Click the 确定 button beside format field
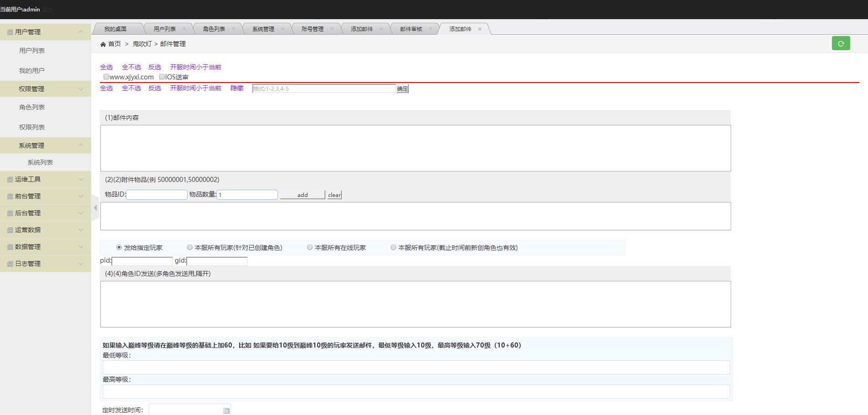 [x=403, y=89]
